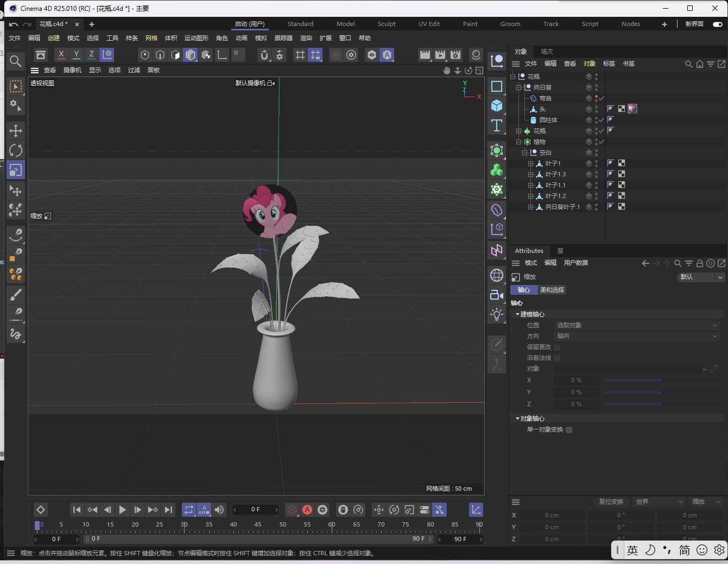Switch to the Sculpt layout tab

[x=387, y=24]
